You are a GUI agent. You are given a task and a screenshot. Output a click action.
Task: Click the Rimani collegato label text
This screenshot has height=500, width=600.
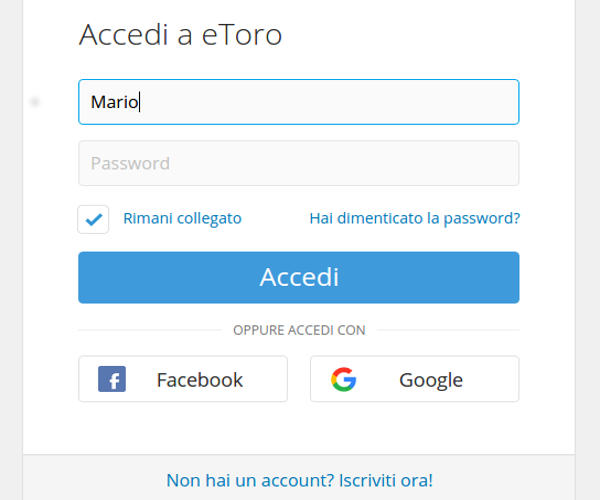182,218
